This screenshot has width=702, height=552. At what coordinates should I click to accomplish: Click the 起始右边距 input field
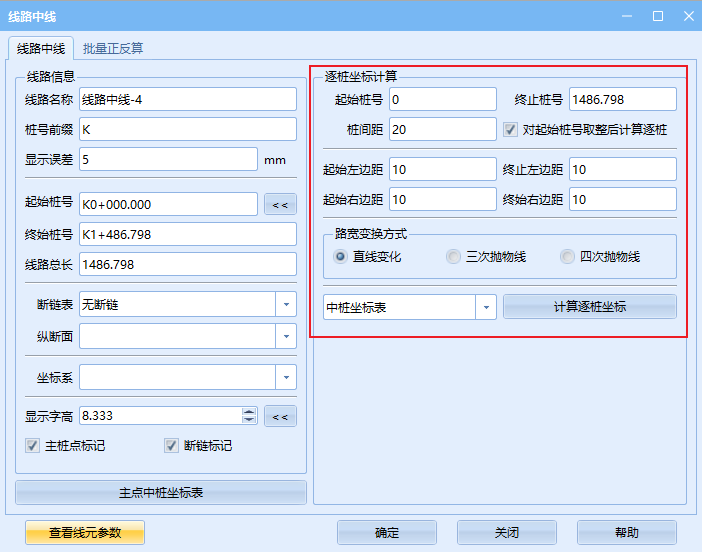443,199
